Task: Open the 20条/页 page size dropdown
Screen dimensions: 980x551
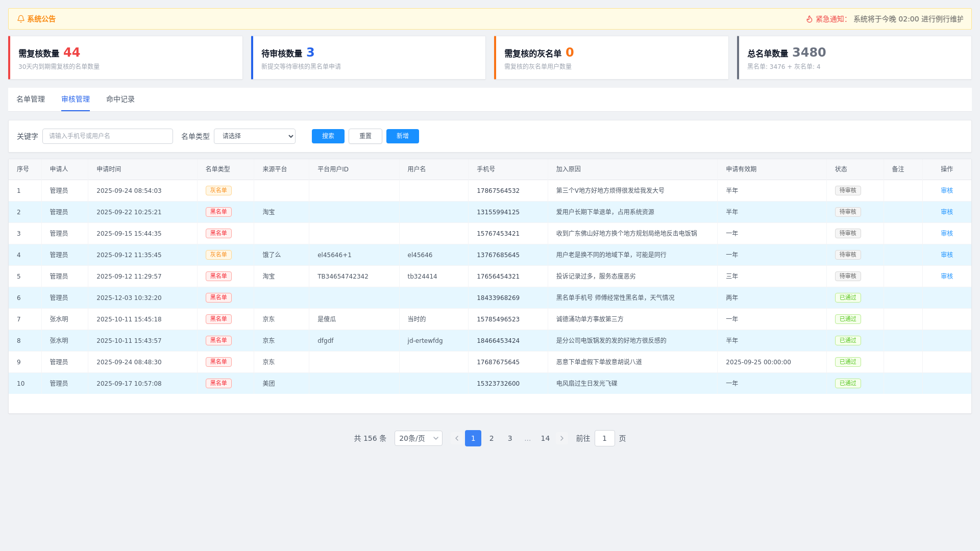Action: [x=419, y=438]
